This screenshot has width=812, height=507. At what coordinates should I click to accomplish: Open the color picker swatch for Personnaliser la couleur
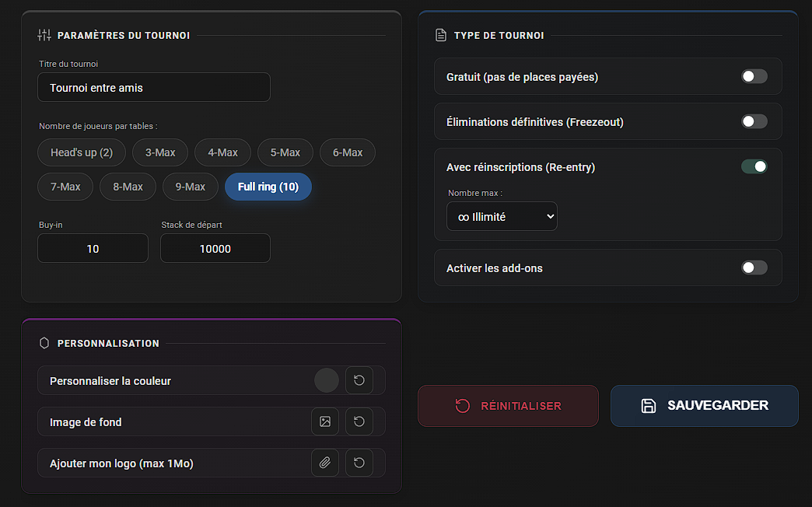tap(327, 380)
